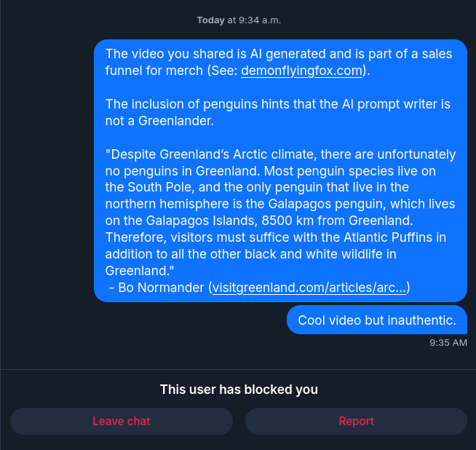
Task: Open the visitgreenland.com article link
Action: coord(309,288)
